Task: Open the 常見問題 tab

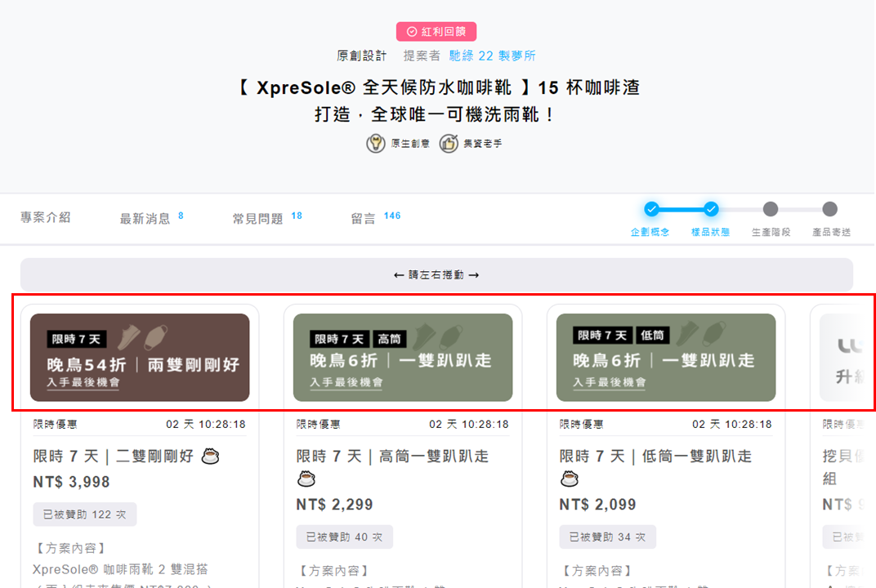Action: 257,218
